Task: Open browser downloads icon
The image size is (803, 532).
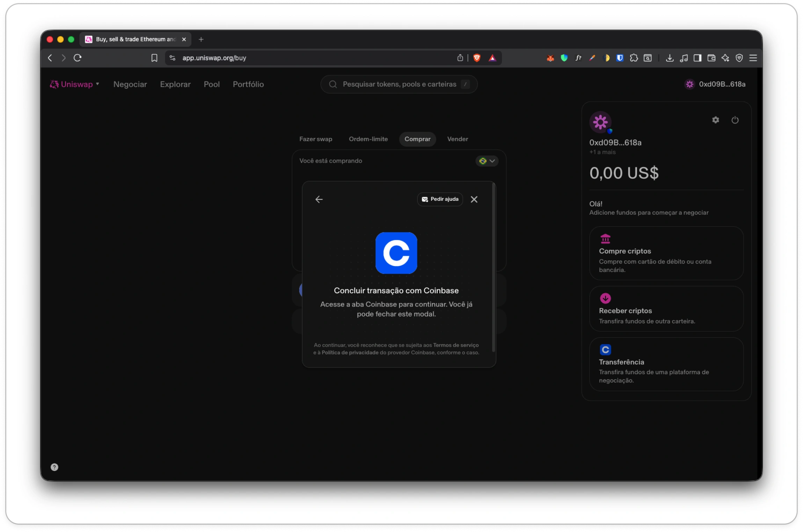Action: 670,58
